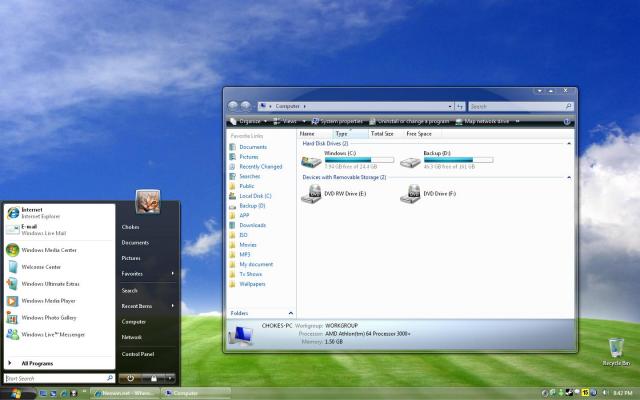The height and width of the screenshot is (400, 640).
Task: Open Pictures in Start menu right pane
Action: (x=131, y=258)
